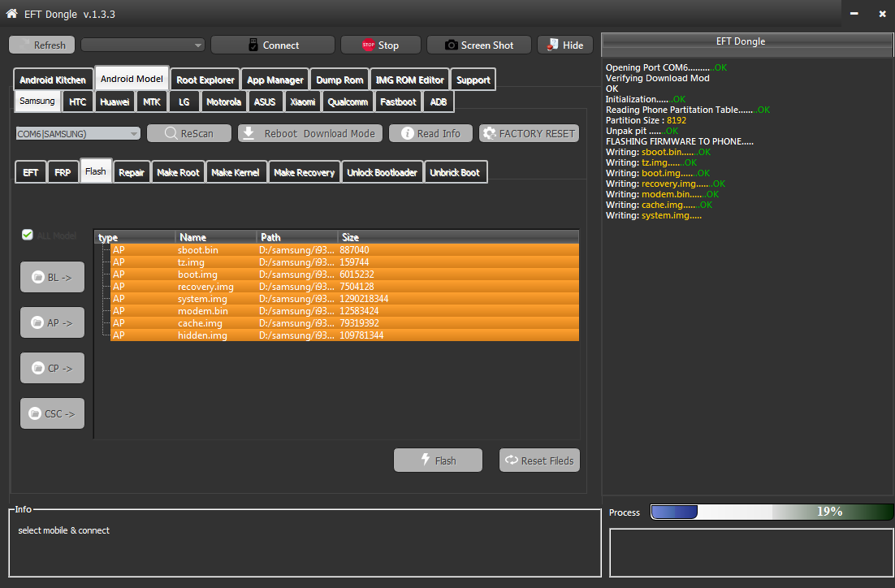
Task: Open the Unlock Bootloader sub-tab
Action: (x=382, y=172)
